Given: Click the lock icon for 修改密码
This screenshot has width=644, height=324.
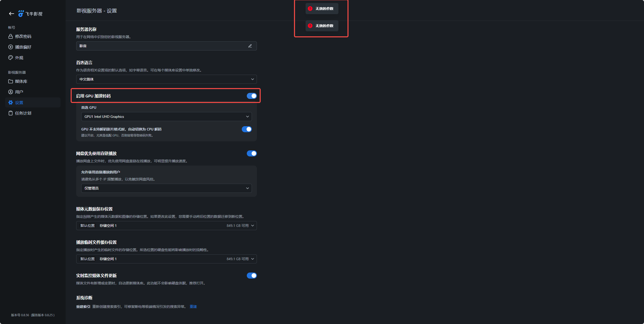Looking at the screenshot, I should coord(11,36).
